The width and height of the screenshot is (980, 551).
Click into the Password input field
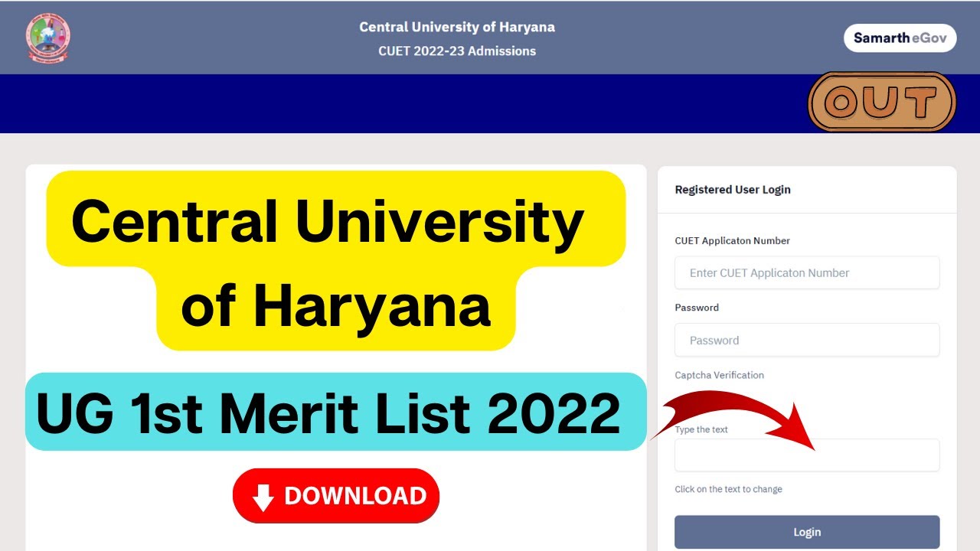click(807, 340)
